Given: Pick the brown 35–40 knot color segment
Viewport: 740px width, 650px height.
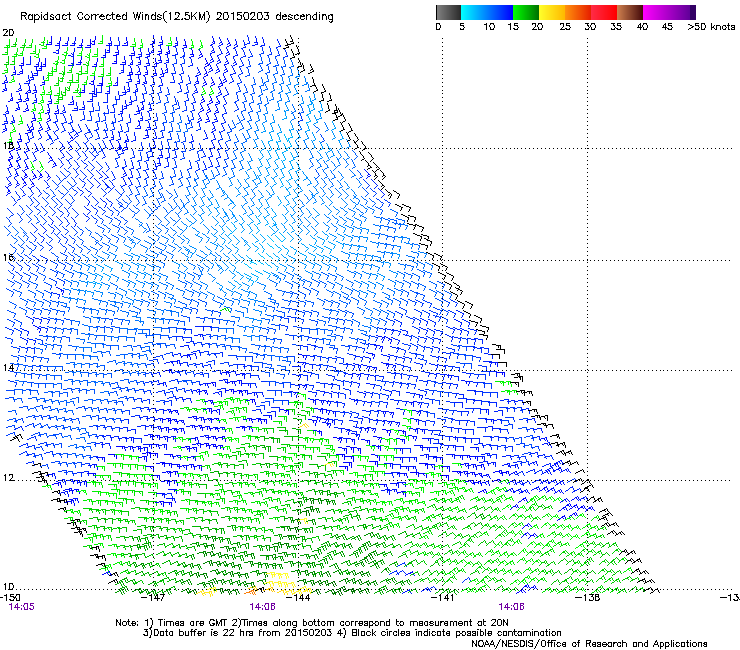Looking at the screenshot, I should (x=630, y=12).
